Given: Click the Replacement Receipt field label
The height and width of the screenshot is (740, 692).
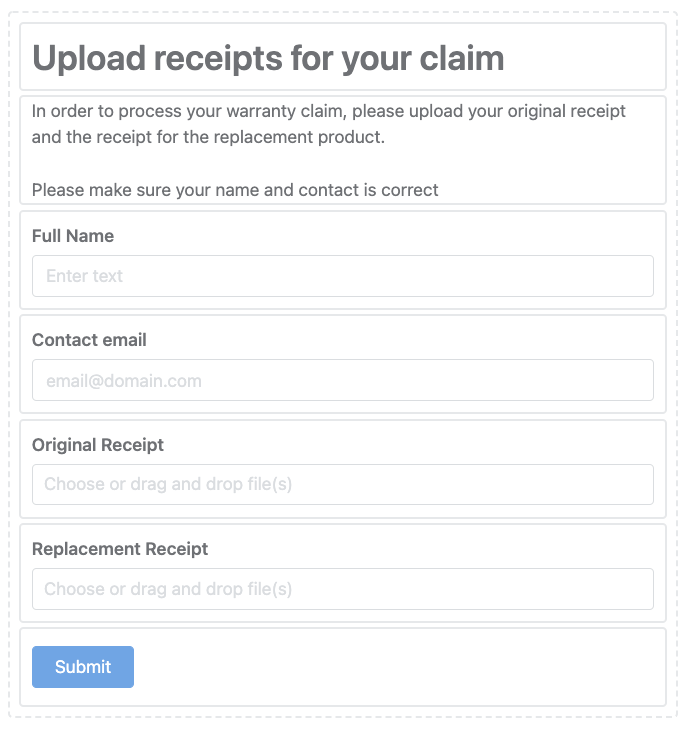Looking at the screenshot, I should (x=120, y=549).
